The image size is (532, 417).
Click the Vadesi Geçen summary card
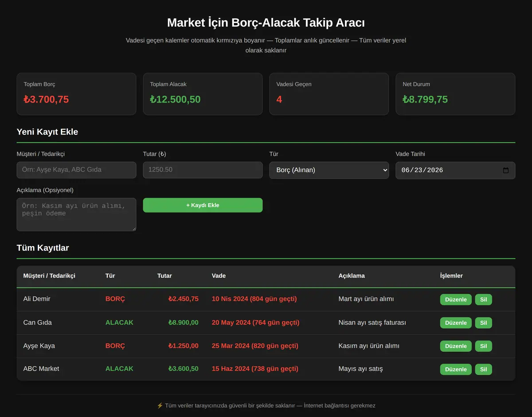[329, 94]
